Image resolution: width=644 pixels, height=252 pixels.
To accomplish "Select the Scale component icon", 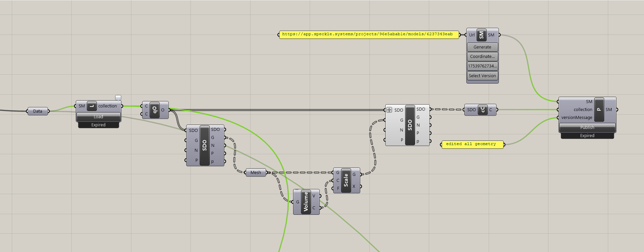I will tap(346, 180).
